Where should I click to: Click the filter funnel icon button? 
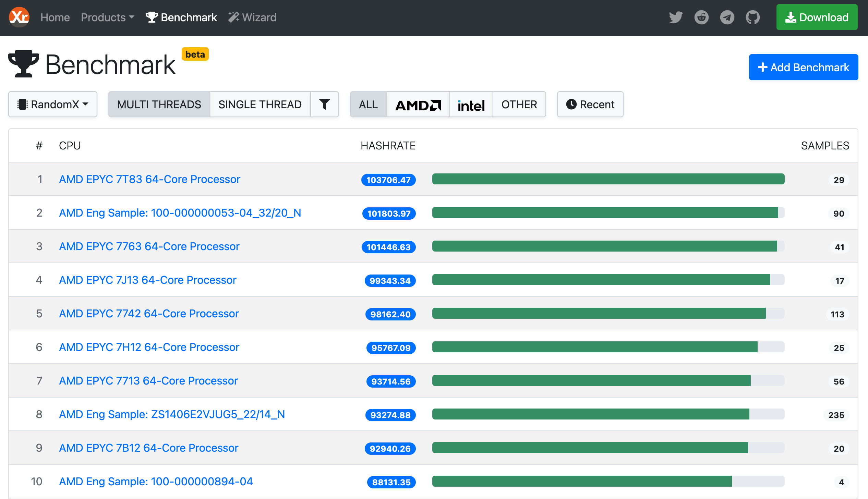tap(325, 104)
